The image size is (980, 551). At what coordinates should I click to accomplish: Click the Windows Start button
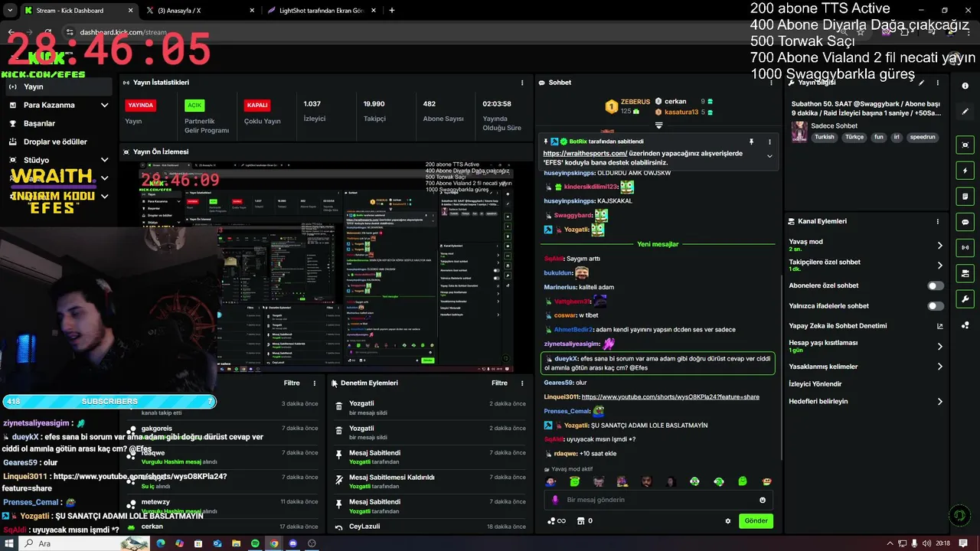[10, 543]
